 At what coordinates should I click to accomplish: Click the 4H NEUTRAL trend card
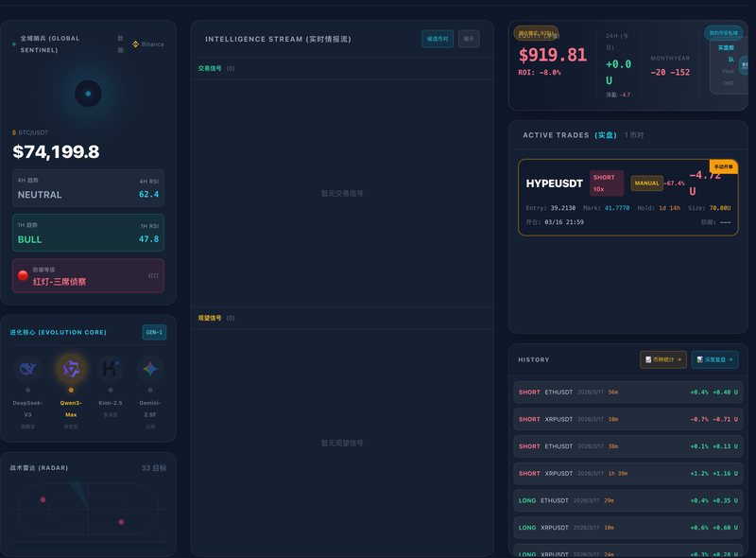coord(88,188)
